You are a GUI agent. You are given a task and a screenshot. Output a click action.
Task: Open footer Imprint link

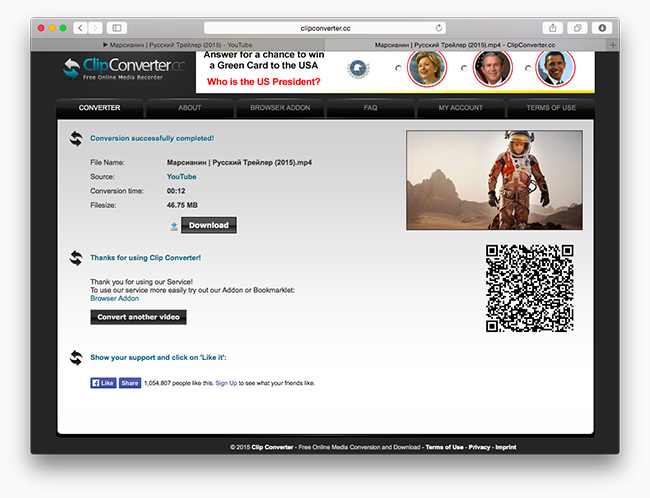(x=506, y=447)
